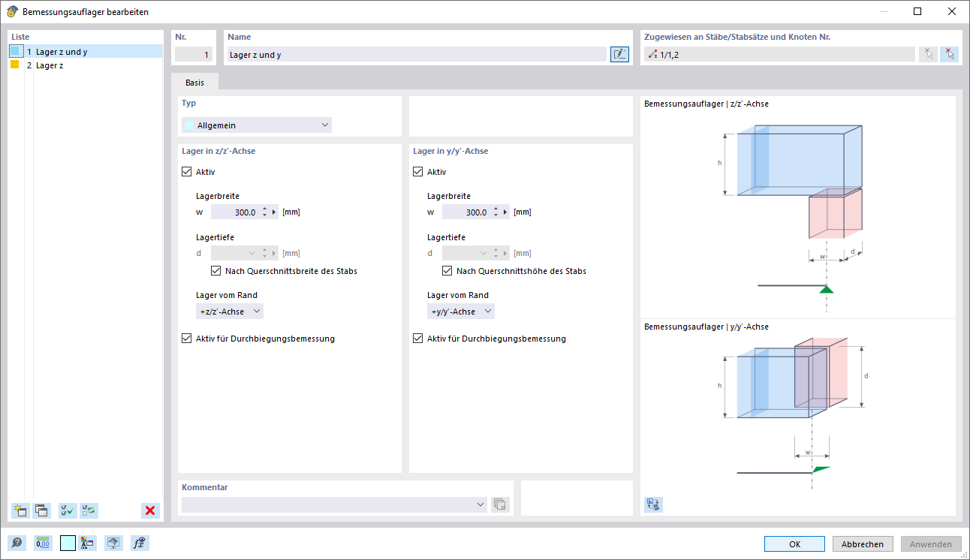970x560 pixels.
Task: Expand the Kommentar dropdown
Action: [481, 505]
